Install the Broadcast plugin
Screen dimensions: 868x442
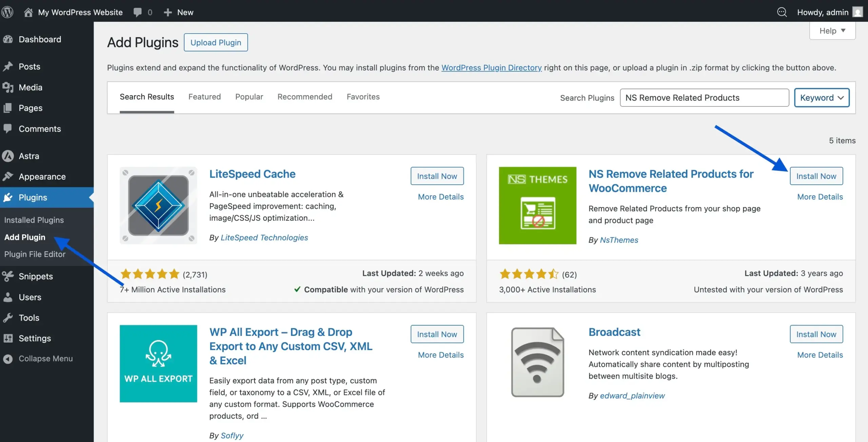[x=816, y=334]
